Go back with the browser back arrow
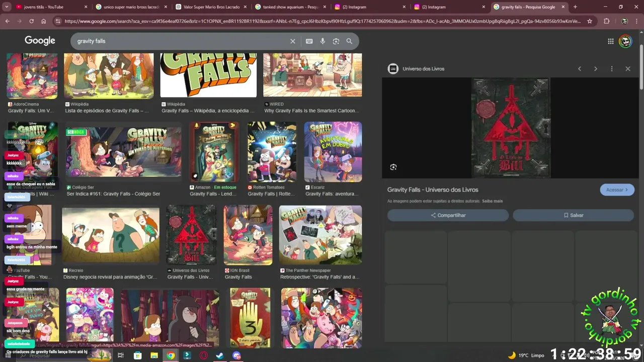 [x=7, y=21]
